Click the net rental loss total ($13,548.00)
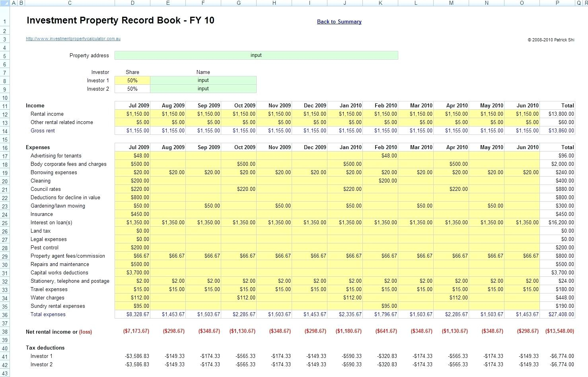 557,331
